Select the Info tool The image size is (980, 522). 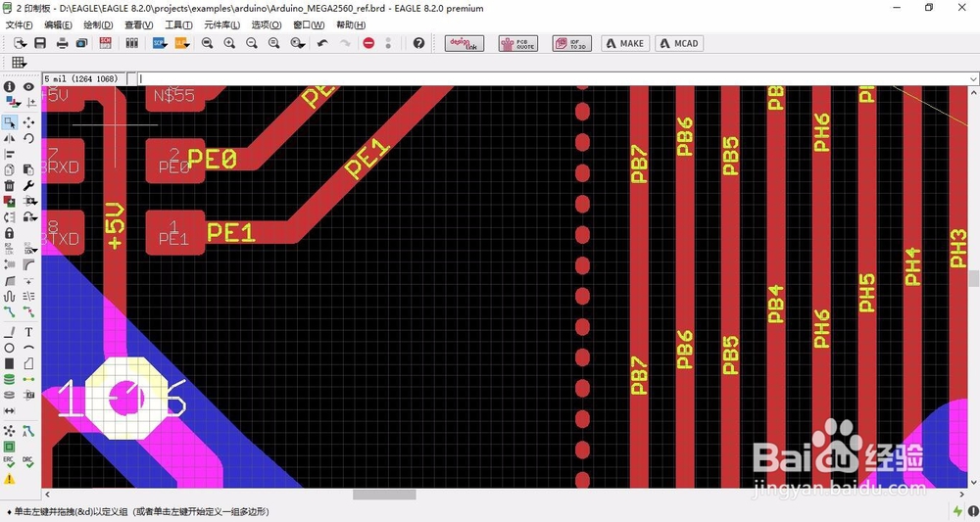pyautogui.click(x=10, y=87)
